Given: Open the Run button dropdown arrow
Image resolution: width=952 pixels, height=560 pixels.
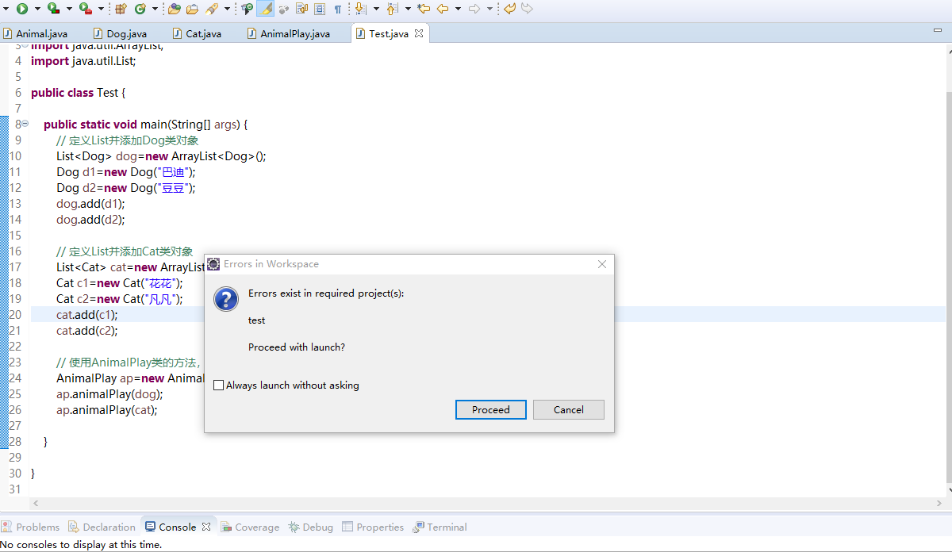Looking at the screenshot, I should coord(37,9).
